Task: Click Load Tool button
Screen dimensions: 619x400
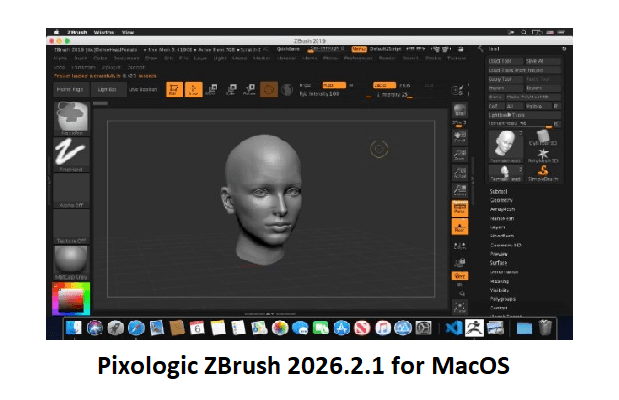Action: tap(505, 61)
